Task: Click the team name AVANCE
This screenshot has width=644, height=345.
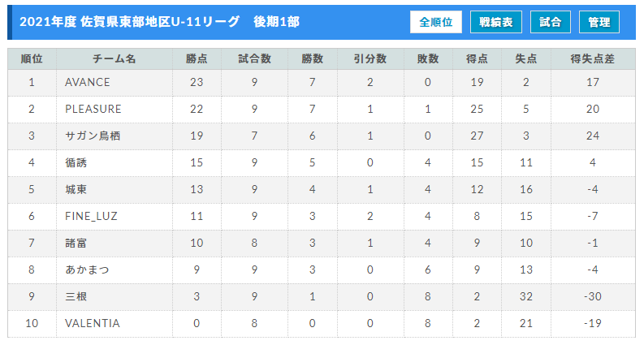Action: click(x=88, y=83)
